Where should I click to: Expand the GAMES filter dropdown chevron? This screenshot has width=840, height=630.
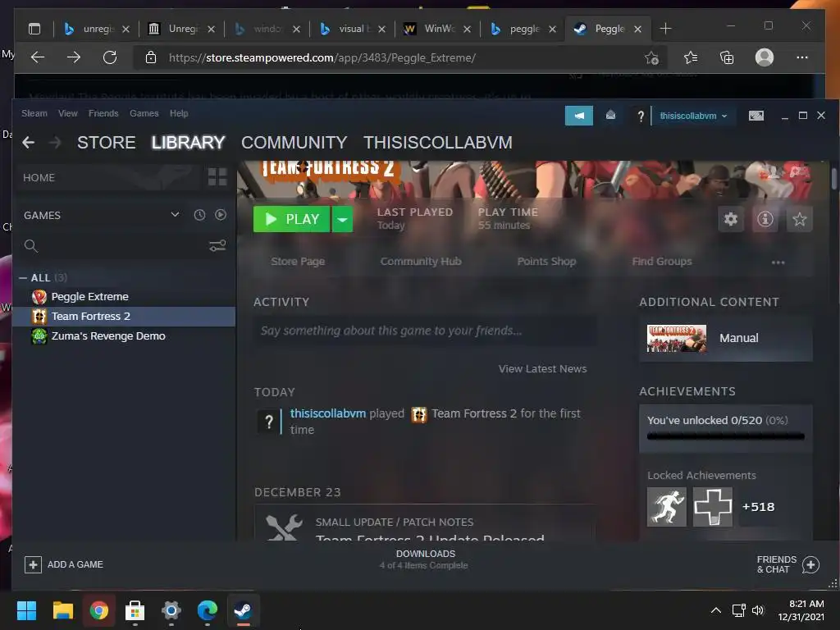pyautogui.click(x=175, y=215)
